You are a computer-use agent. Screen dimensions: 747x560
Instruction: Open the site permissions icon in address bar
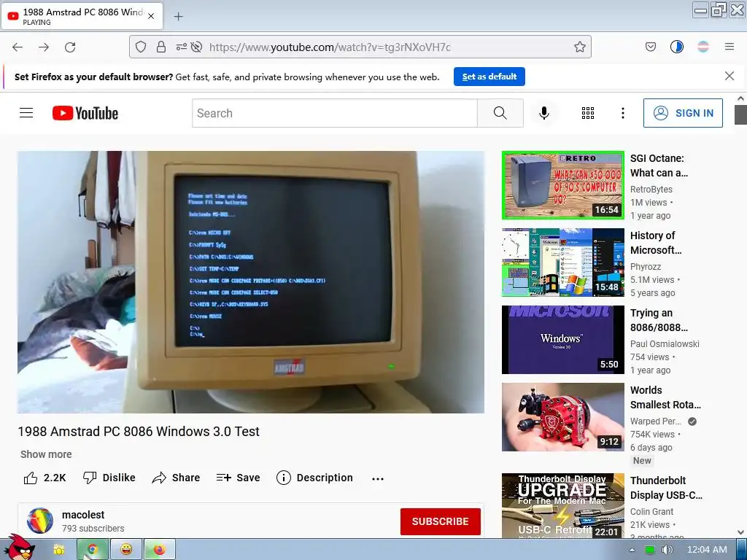181,47
